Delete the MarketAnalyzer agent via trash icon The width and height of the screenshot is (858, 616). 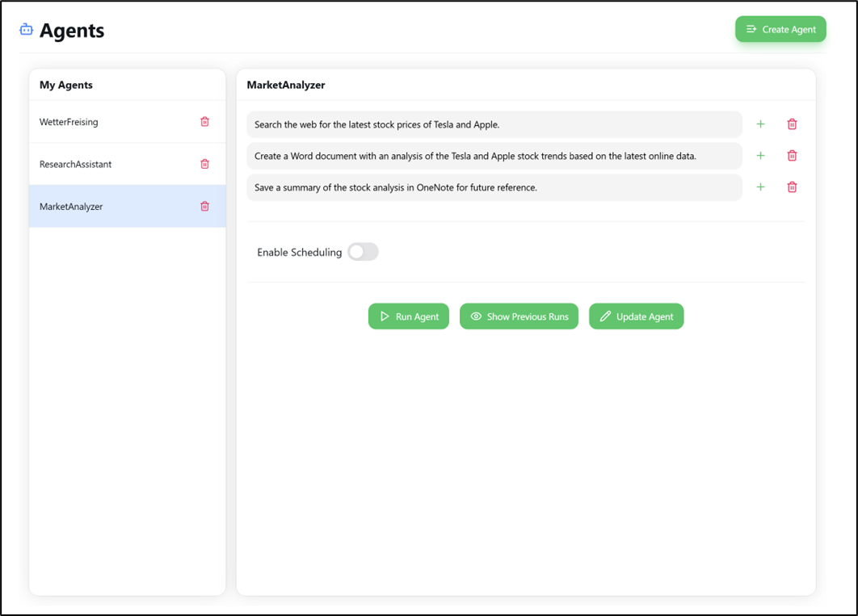[x=204, y=206]
